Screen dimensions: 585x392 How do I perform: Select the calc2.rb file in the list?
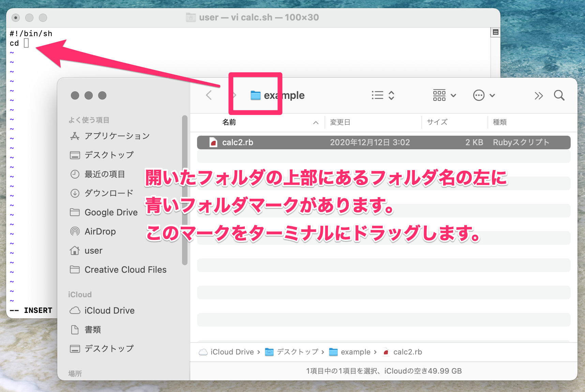click(238, 142)
